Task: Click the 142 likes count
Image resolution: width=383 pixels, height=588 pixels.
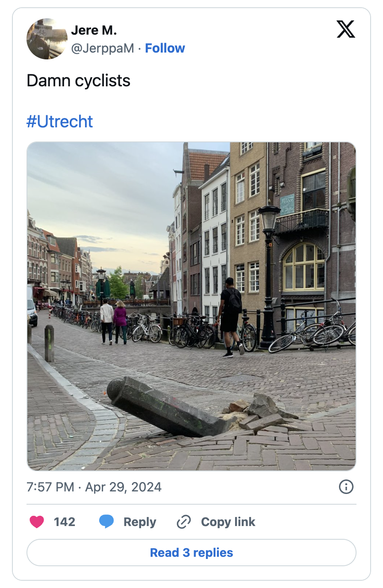Action: point(65,522)
